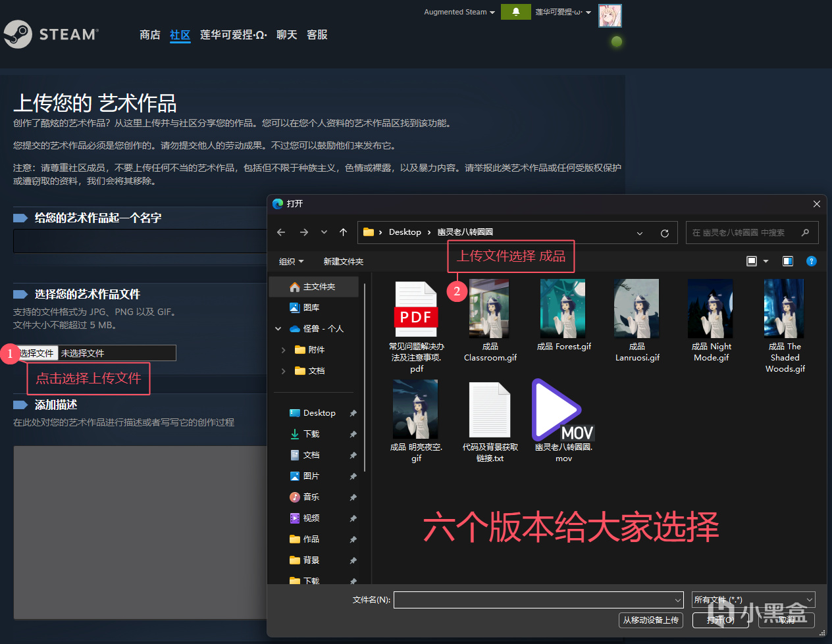The height and width of the screenshot is (644, 832).
Task: Click the artwork description text area
Action: coord(140,533)
